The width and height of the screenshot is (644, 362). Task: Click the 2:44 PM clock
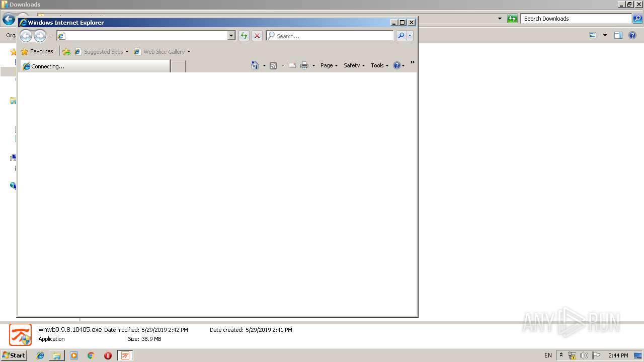click(618, 355)
